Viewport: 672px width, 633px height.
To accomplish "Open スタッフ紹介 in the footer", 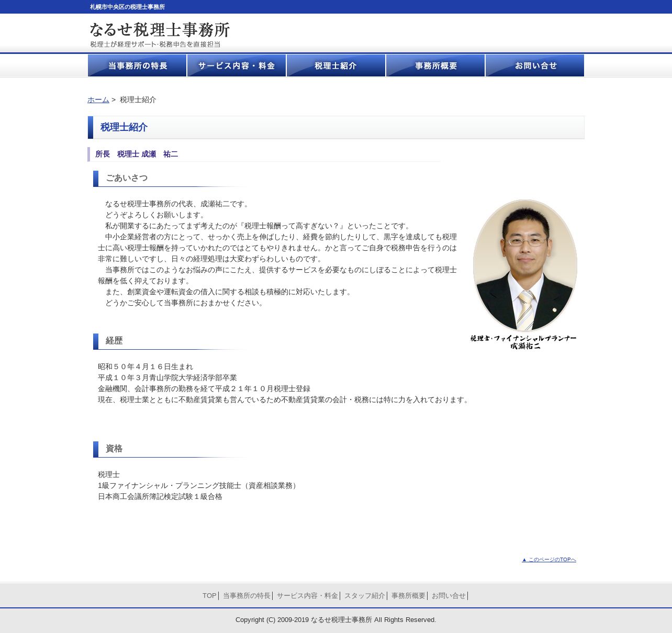I will click(365, 596).
